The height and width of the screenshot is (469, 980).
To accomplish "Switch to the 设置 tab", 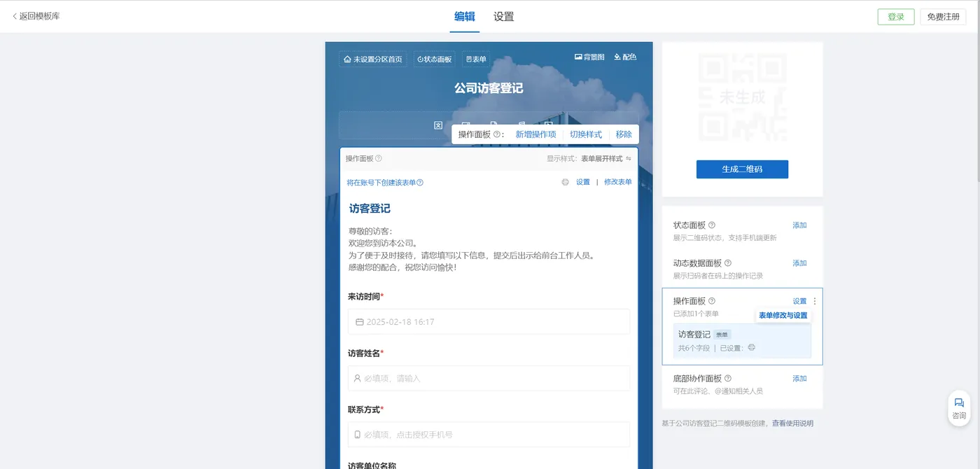I will click(x=503, y=17).
